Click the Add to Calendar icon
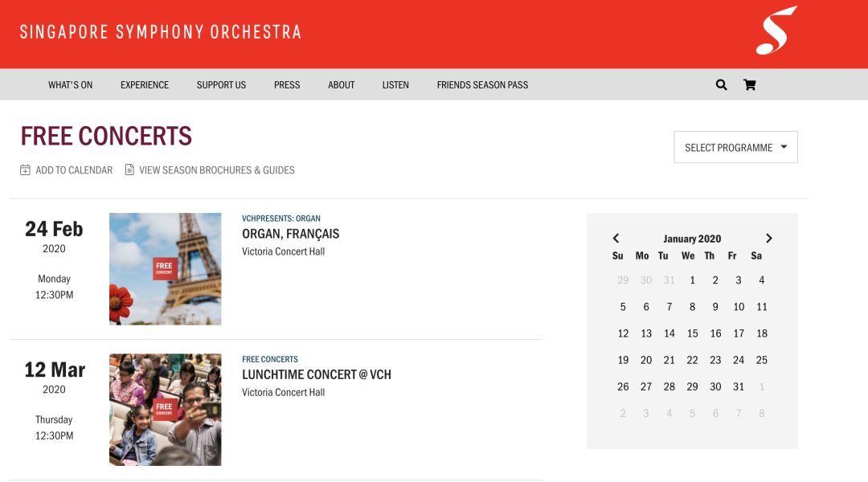The height and width of the screenshot is (482, 868). [26, 170]
